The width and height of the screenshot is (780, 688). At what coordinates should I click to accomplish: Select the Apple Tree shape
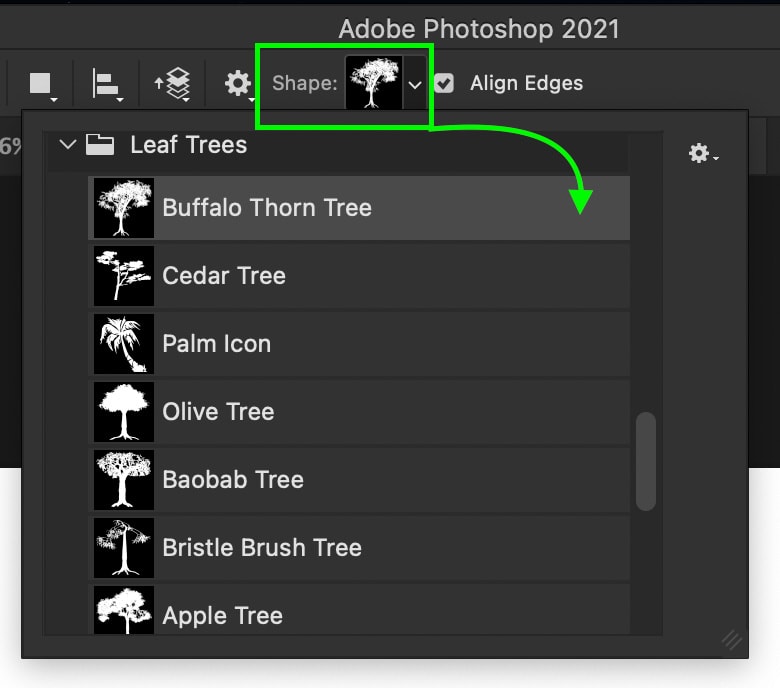pyautogui.click(x=359, y=610)
